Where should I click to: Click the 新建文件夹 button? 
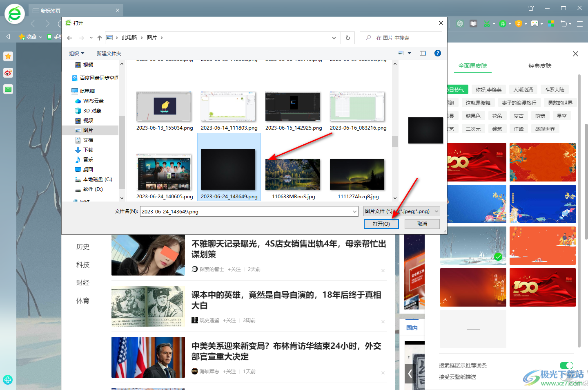[109, 53]
